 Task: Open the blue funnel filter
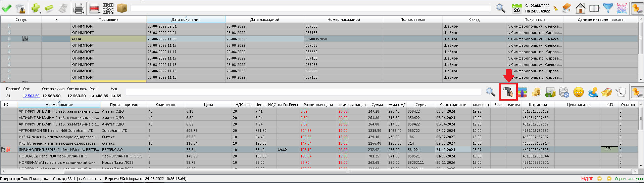tap(608, 8)
